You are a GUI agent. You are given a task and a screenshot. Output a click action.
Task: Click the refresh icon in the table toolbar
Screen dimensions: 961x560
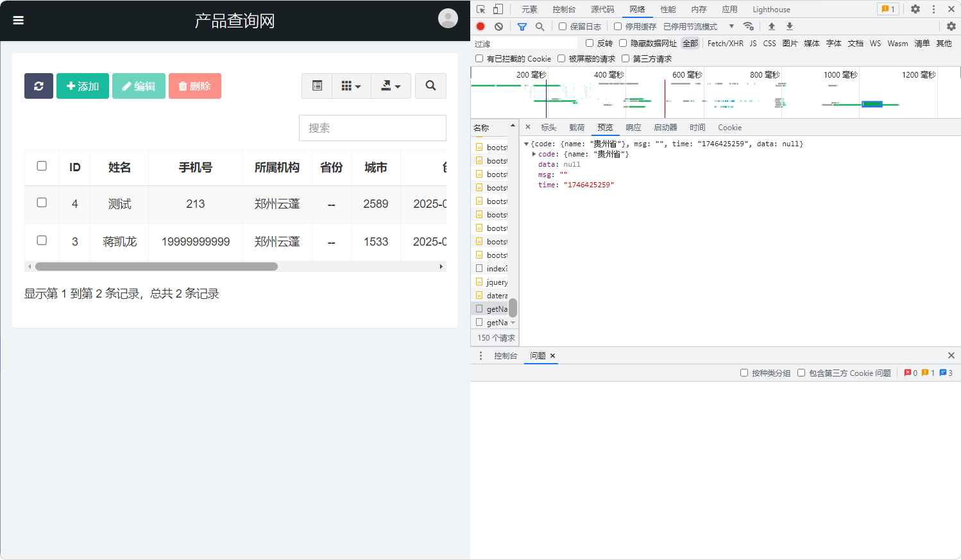(x=38, y=85)
